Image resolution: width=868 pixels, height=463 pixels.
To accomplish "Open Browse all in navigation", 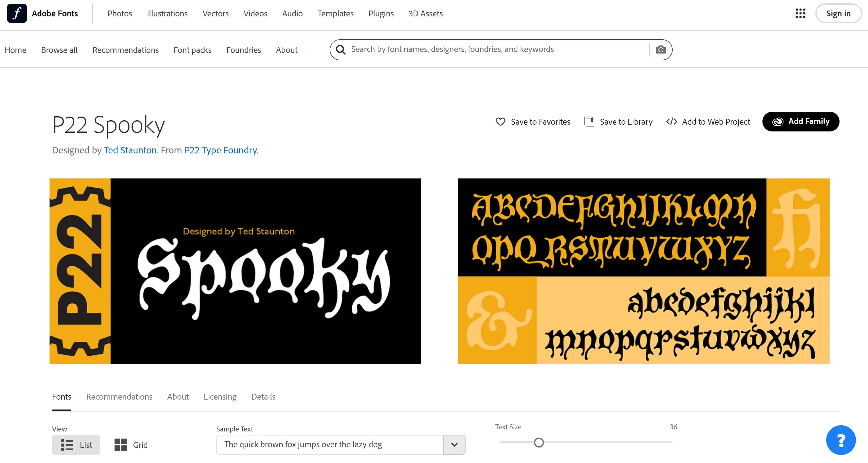I will [x=59, y=50].
